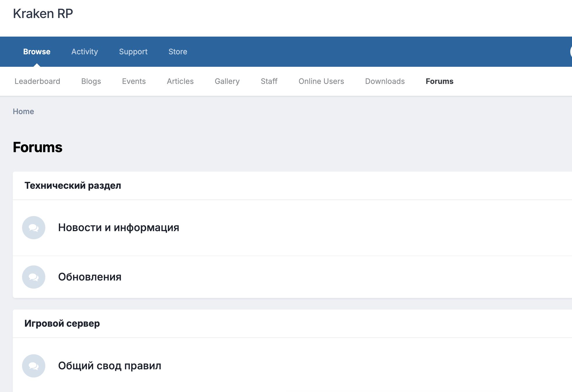
Task: Open the Технический раздел category heading
Action: 73,186
